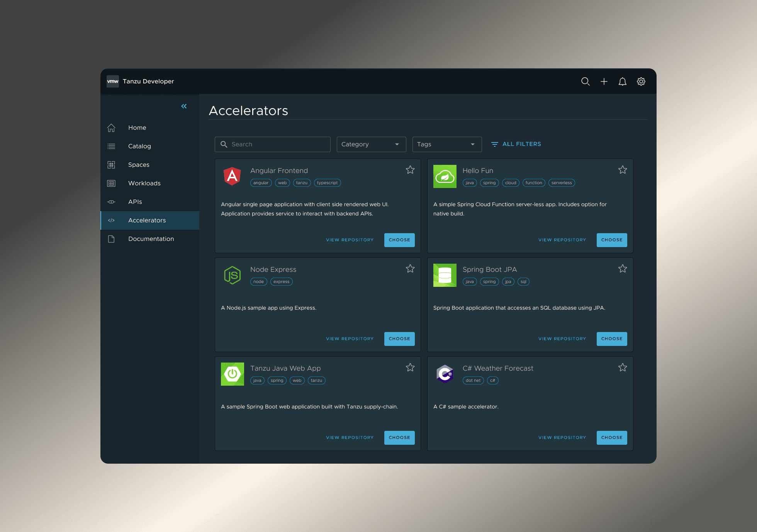Open the search icon in the top bar

585,81
